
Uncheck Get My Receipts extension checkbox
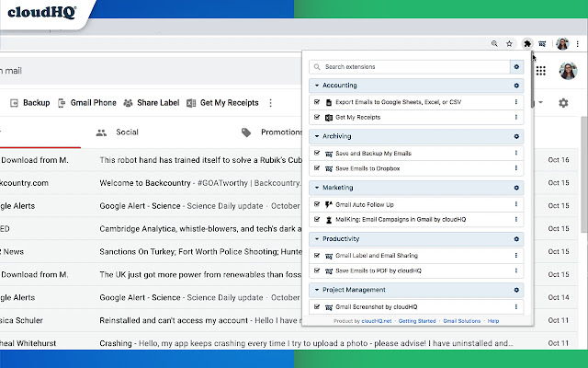(x=317, y=117)
